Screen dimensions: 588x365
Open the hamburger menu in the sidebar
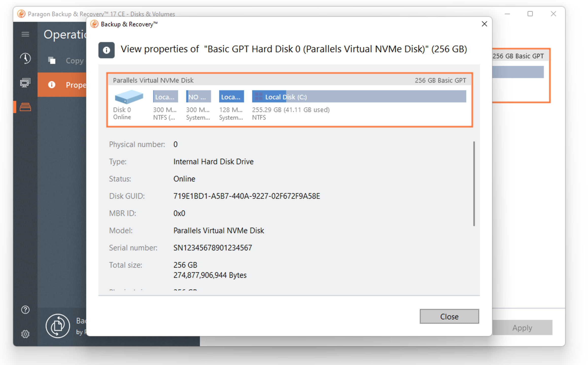(25, 34)
